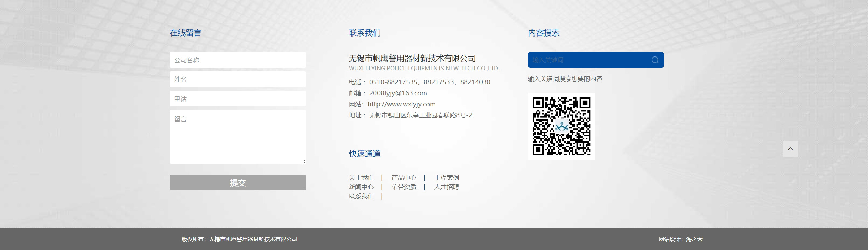Click the back-to-top arrow button
Viewport: 868px width, 250px height.
coord(790,149)
